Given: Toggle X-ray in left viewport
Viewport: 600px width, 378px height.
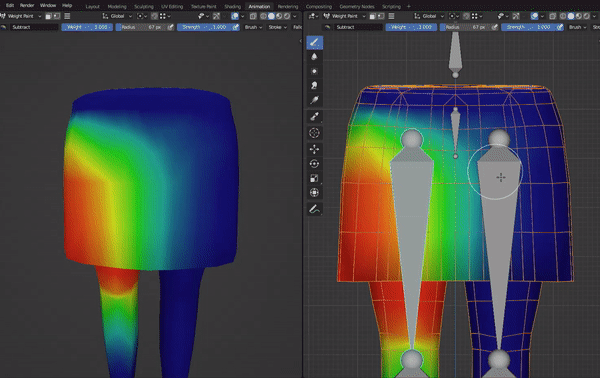Looking at the screenshot, I should click(253, 16).
